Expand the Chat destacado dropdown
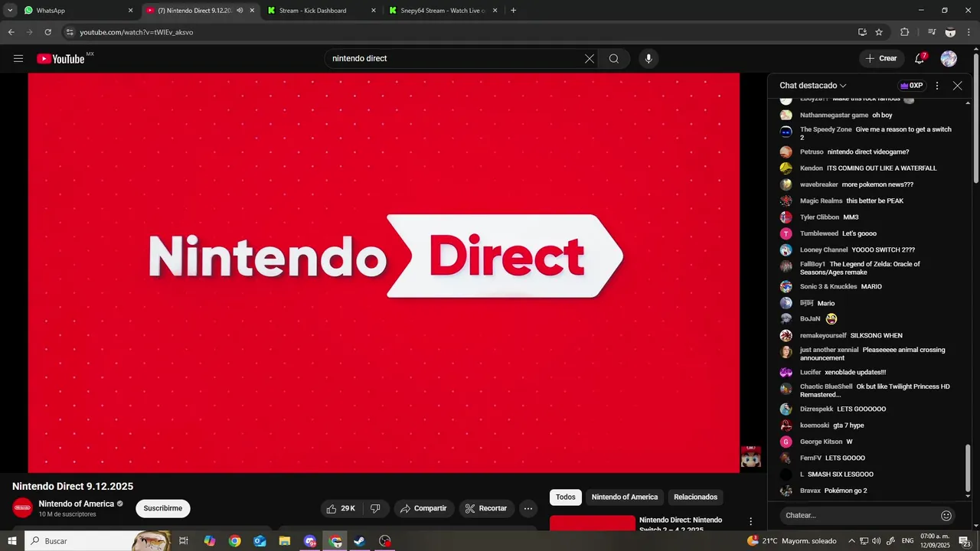This screenshot has width=980, height=551. pos(813,86)
